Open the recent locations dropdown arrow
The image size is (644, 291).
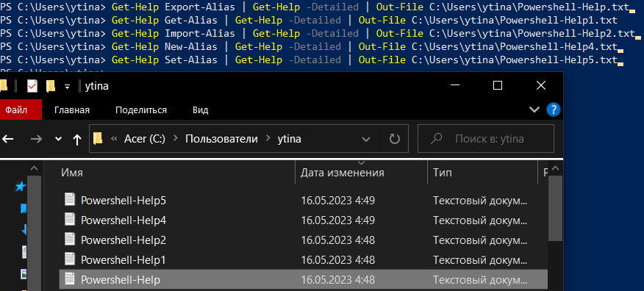[58, 139]
